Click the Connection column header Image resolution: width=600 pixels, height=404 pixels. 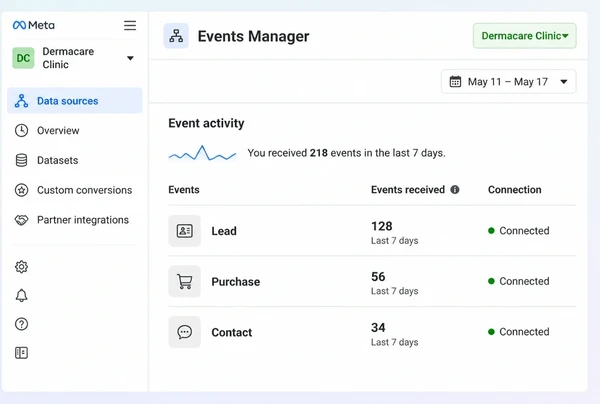(514, 190)
